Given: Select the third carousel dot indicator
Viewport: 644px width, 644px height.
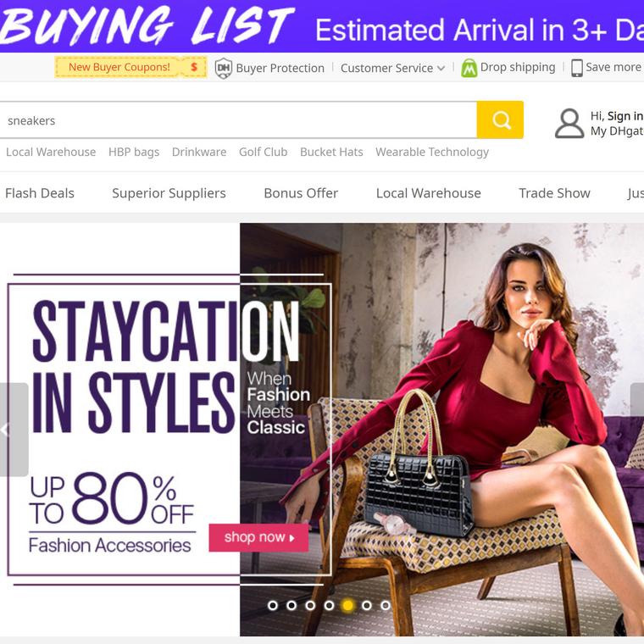Looking at the screenshot, I should tap(310, 605).
